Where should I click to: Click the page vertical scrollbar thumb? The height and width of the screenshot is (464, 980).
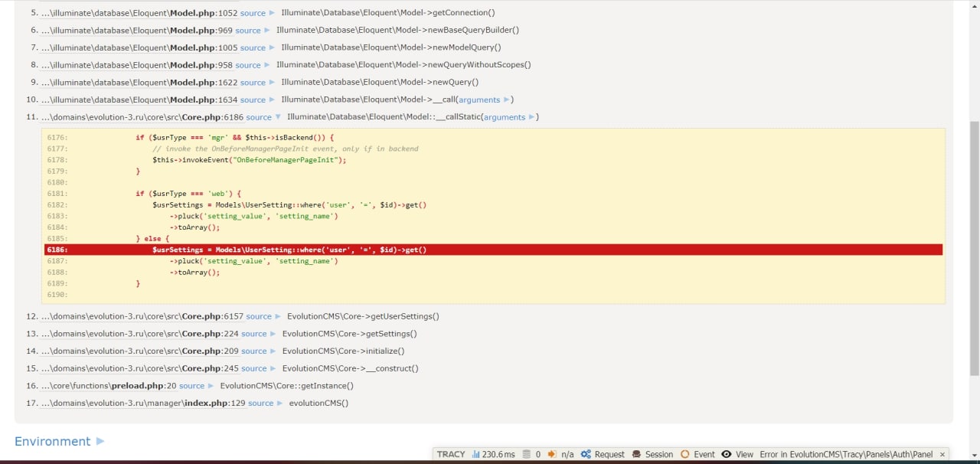(975, 249)
